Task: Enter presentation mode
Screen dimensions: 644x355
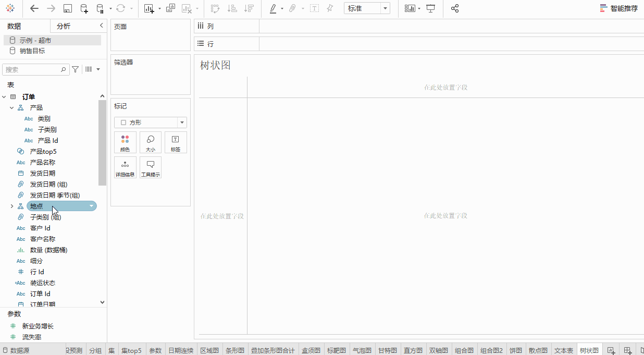Action: (x=430, y=8)
